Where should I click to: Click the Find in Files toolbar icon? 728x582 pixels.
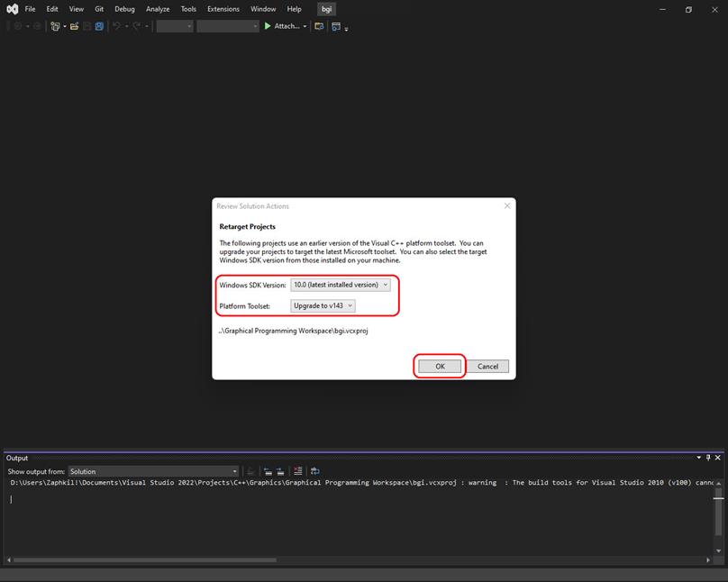coord(319,26)
